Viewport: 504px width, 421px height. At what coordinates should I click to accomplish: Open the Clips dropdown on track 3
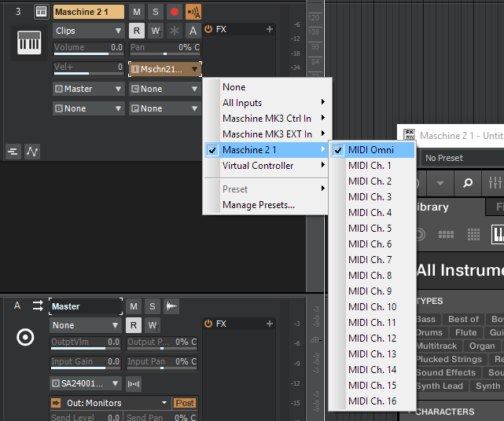coord(88,31)
